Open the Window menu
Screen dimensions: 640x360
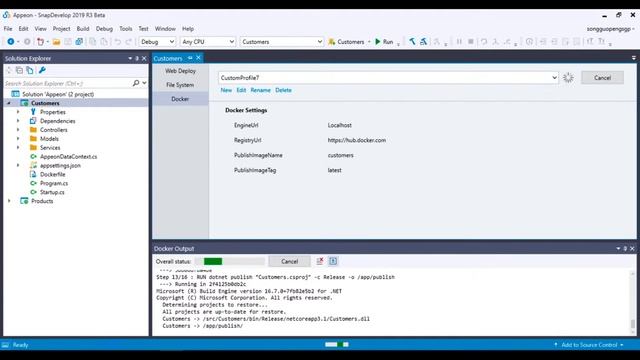tap(165, 29)
